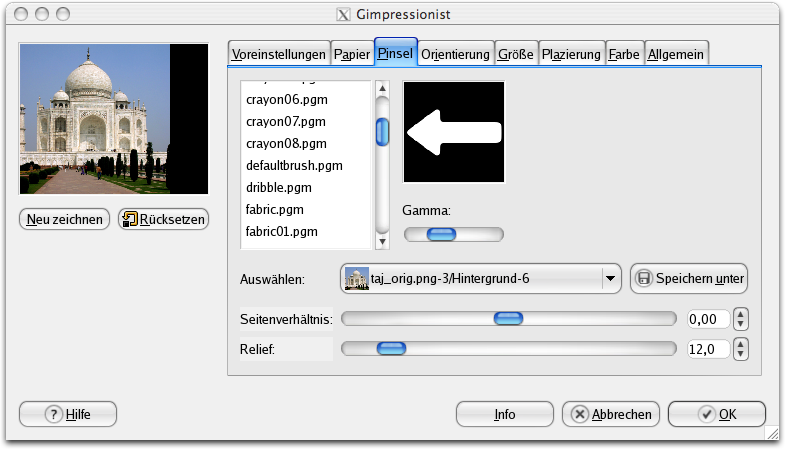
Task: Go to the Farbe tab
Action: (624, 54)
